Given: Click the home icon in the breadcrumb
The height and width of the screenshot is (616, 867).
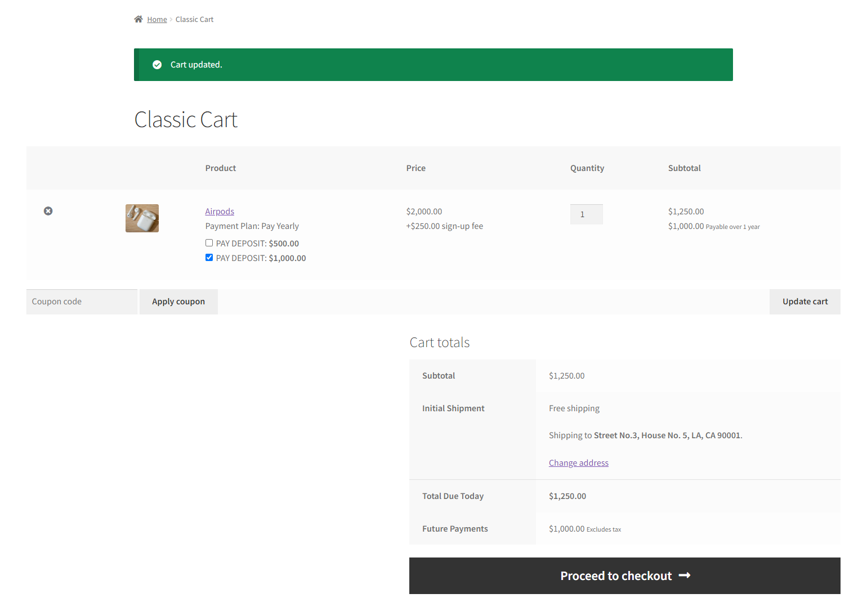Looking at the screenshot, I should click(138, 19).
